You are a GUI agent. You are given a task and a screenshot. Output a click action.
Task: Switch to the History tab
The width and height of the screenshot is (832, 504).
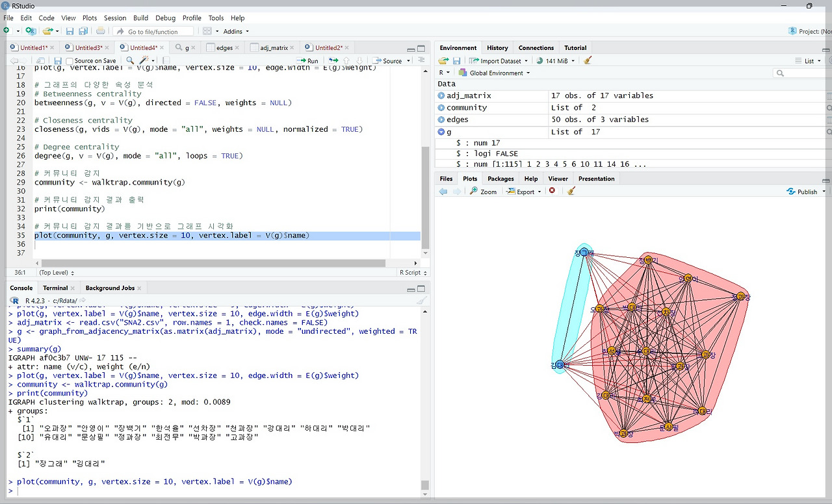(497, 48)
